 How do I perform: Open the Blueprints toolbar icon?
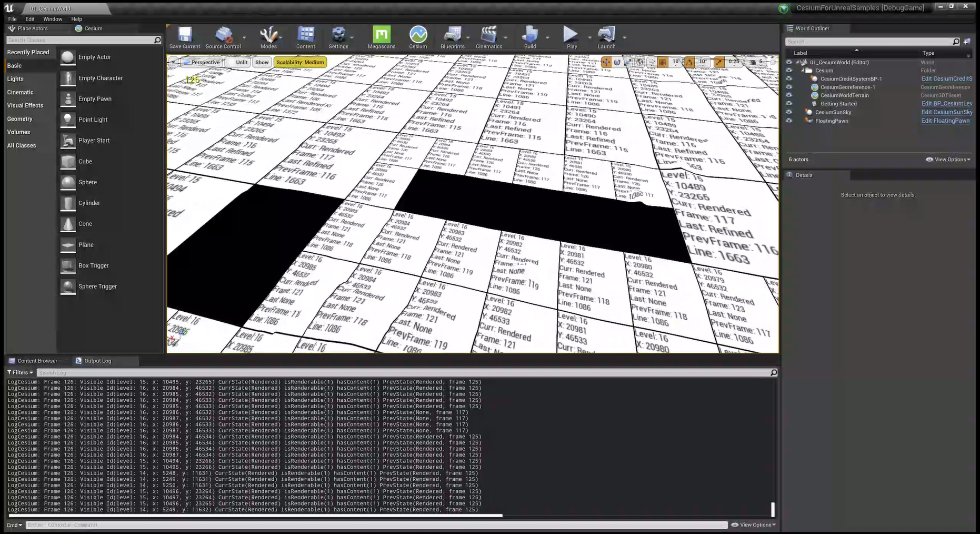pos(452,36)
